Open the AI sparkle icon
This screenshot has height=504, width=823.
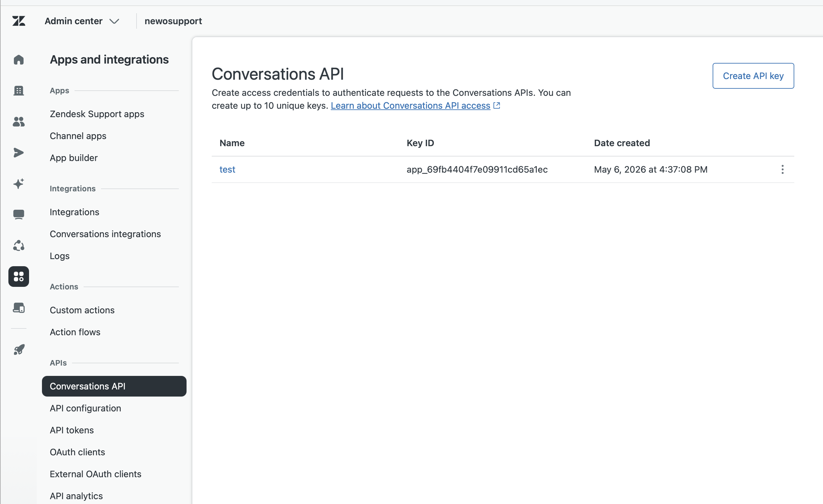pyautogui.click(x=19, y=184)
